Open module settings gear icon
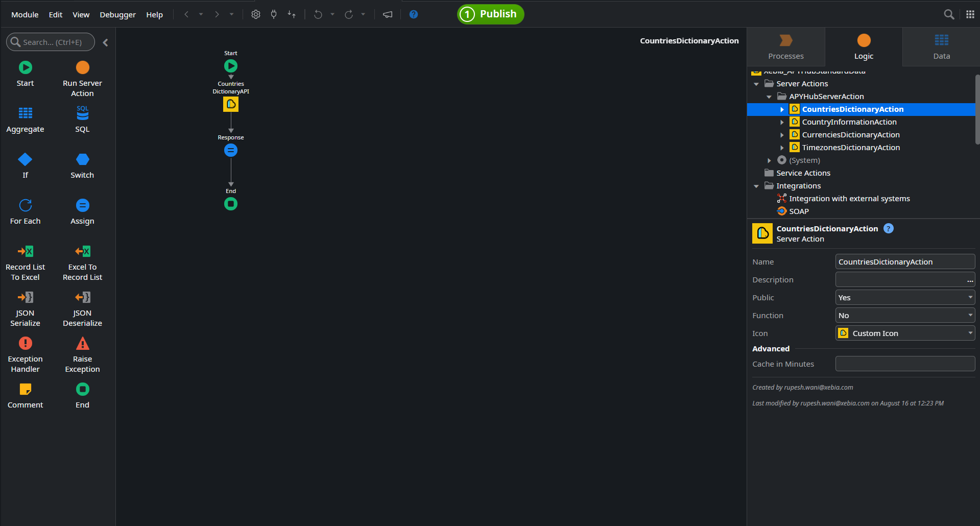 point(256,14)
